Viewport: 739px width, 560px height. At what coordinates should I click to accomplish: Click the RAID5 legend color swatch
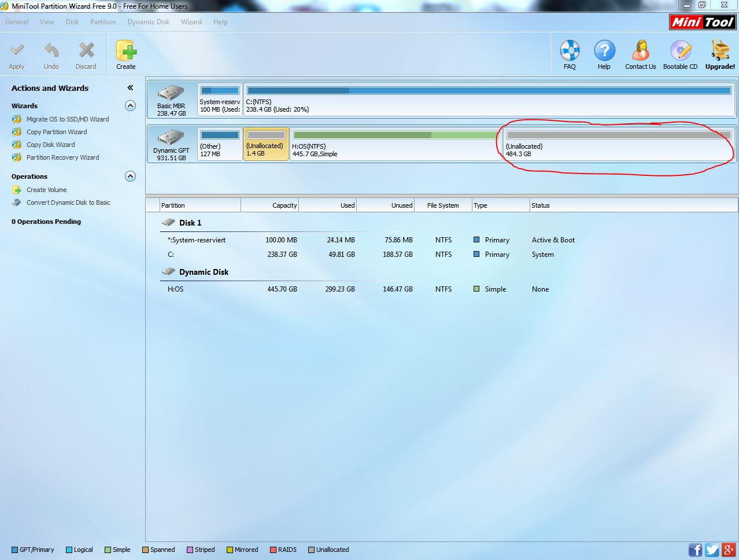(274, 550)
